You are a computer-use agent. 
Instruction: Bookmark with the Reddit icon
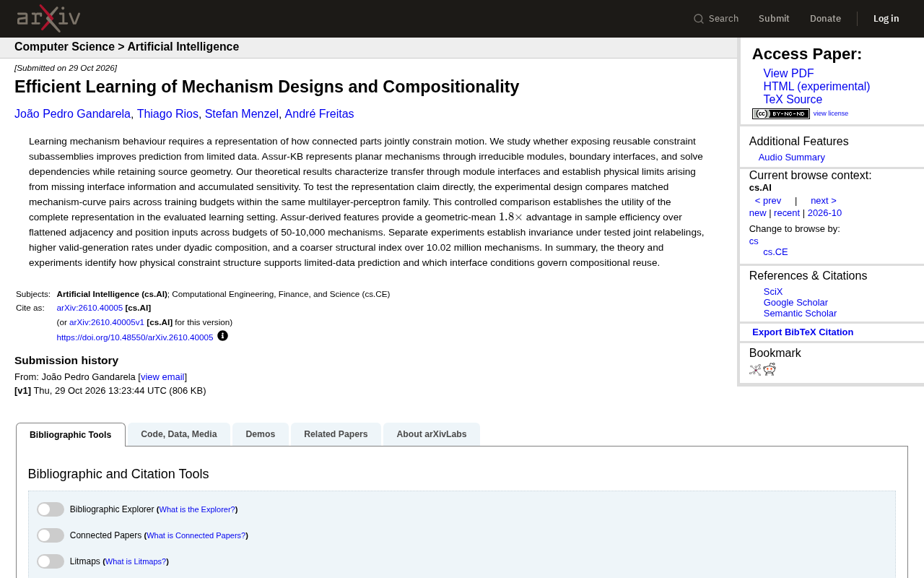click(x=770, y=370)
